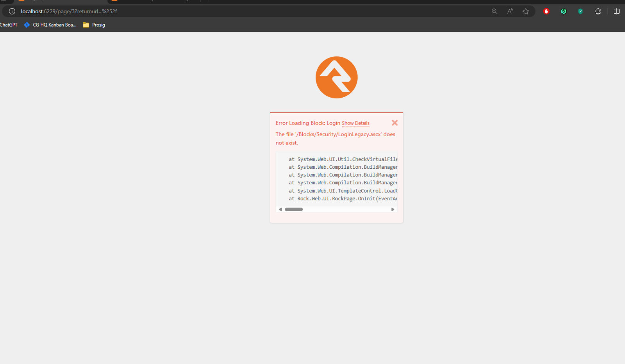View site information icon next to URL
This screenshot has width=625, height=364.
pos(12,11)
